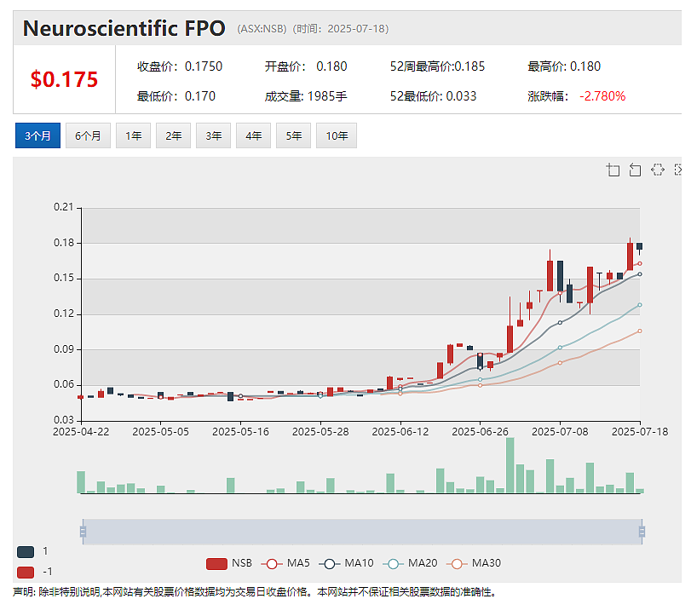Click the 0.18 y-axis label
Image resolution: width=691 pixels, height=616 pixels.
64,243
